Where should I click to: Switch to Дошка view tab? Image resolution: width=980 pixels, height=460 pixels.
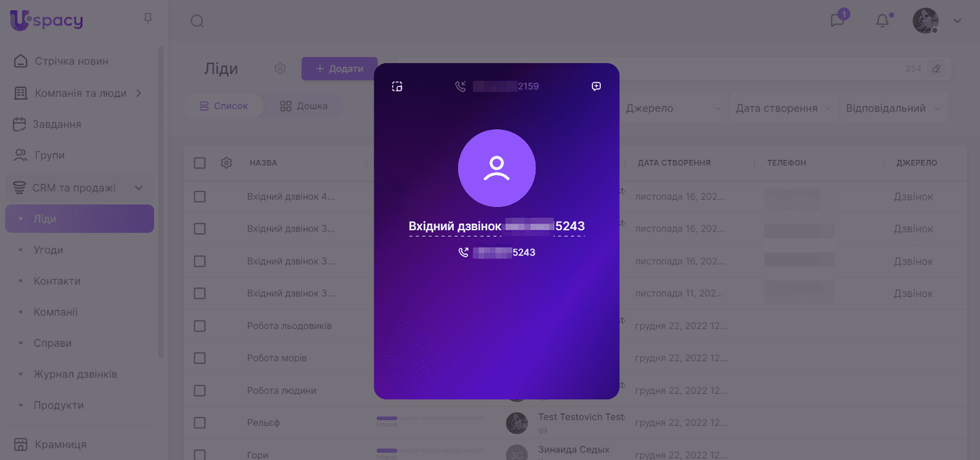(304, 106)
